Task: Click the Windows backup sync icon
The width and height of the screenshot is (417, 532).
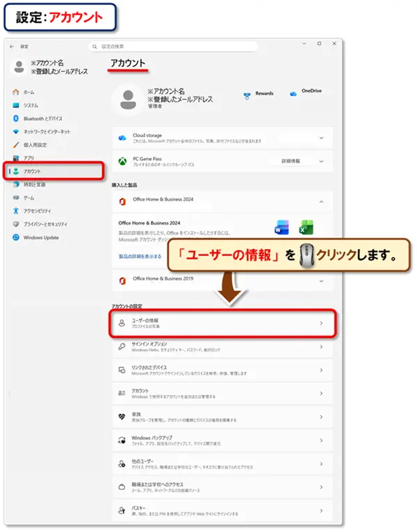Action: [122, 440]
